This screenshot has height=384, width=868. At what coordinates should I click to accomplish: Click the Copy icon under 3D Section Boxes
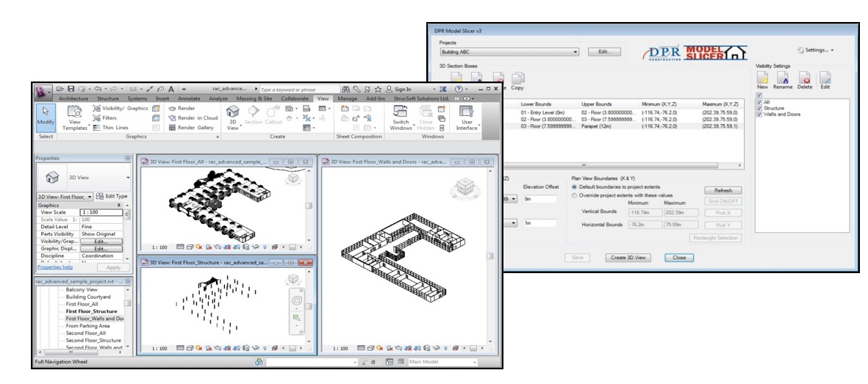[517, 81]
